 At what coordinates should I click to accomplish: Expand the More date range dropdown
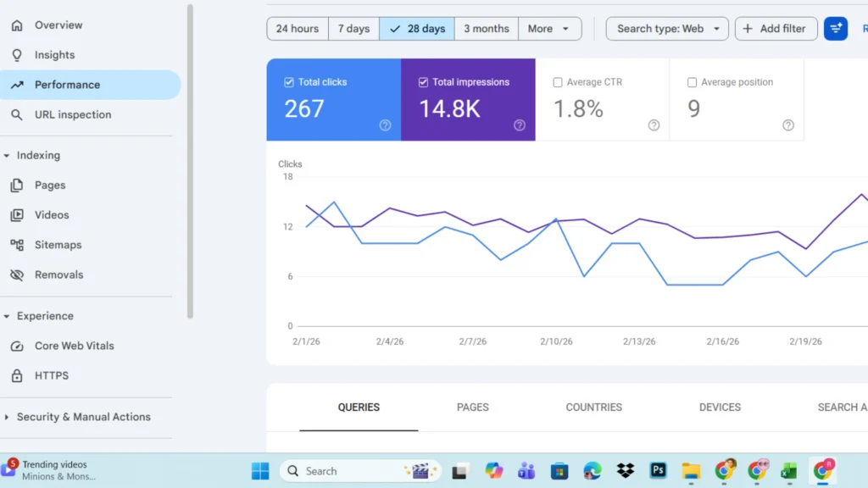pyautogui.click(x=549, y=28)
